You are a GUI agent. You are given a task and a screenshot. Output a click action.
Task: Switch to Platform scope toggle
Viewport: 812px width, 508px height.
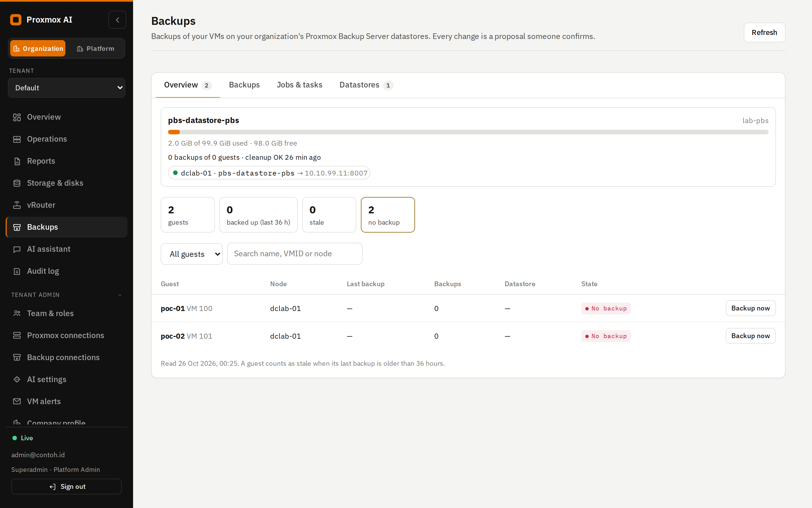point(95,48)
